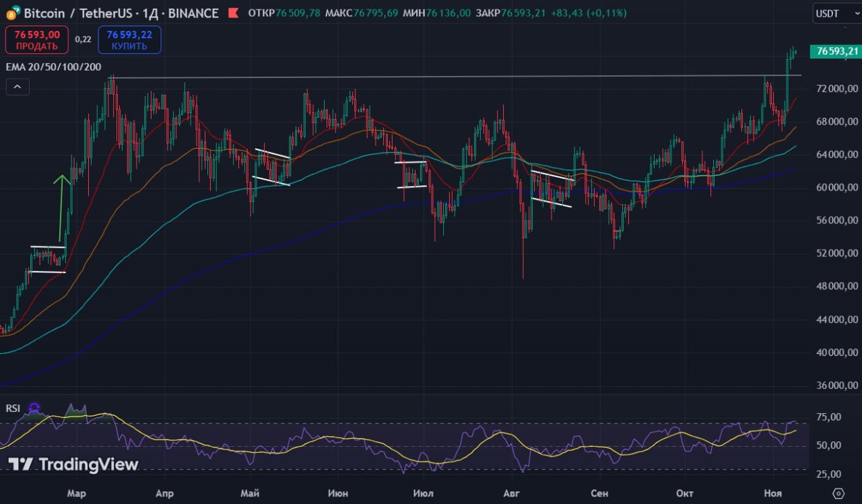Viewport: 862px width, 504px height.
Task: Click the blue КУПИТЬ buy button
Action: 129,40
